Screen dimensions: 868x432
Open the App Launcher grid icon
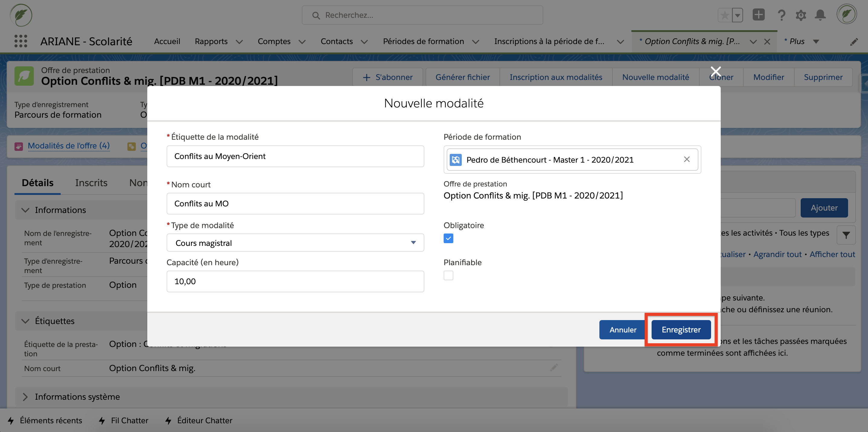tap(21, 41)
